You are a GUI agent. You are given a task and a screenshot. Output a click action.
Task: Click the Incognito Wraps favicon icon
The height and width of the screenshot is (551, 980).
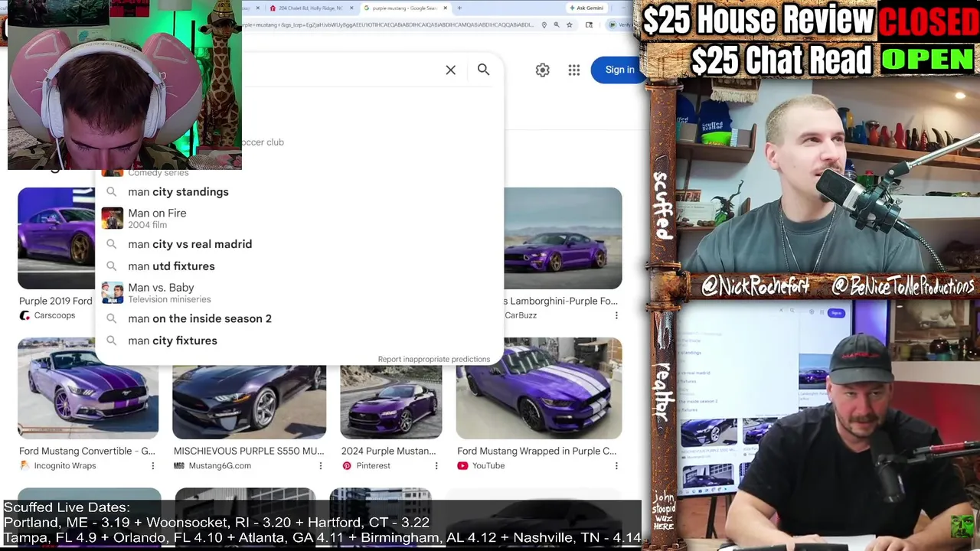pyautogui.click(x=24, y=465)
